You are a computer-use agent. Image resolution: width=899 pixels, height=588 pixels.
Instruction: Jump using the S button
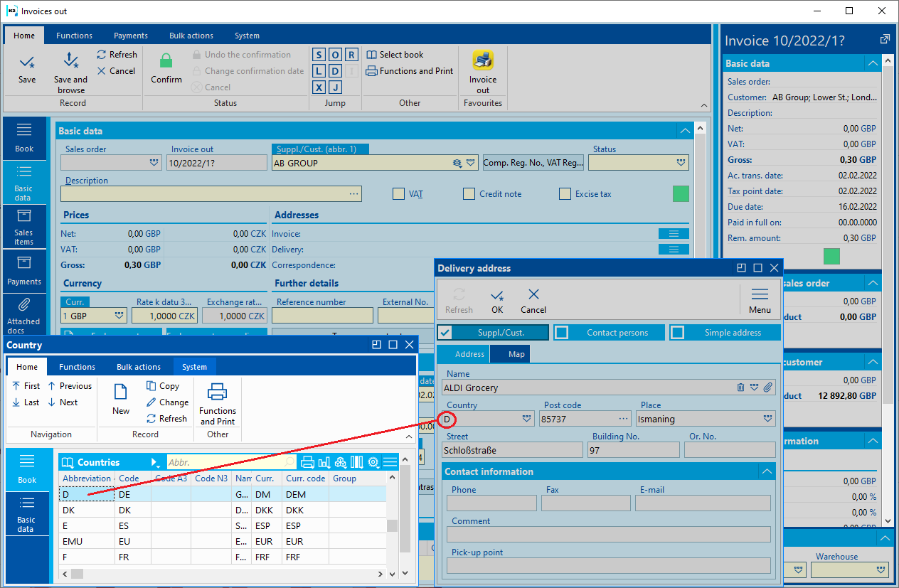319,55
